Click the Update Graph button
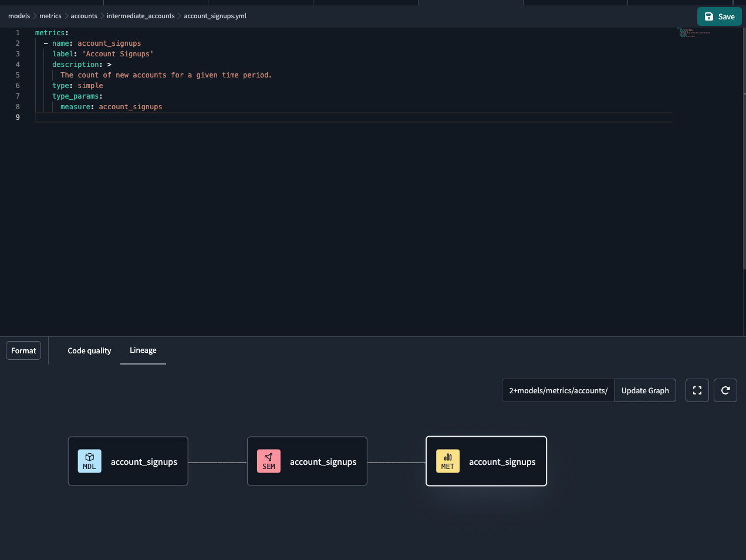The height and width of the screenshot is (560, 746). click(x=645, y=390)
